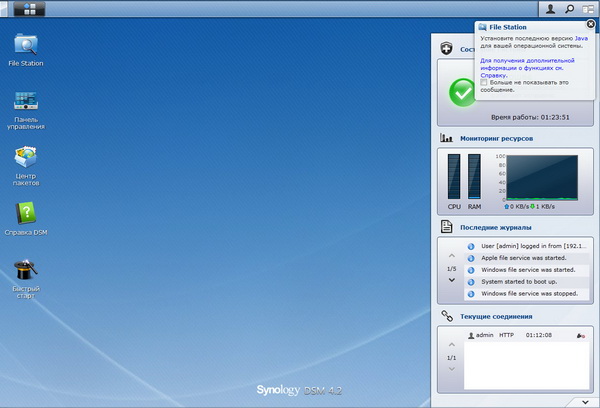Open the Мониторинг ресурсов widget title
This screenshot has height=408, width=600.
(496, 138)
